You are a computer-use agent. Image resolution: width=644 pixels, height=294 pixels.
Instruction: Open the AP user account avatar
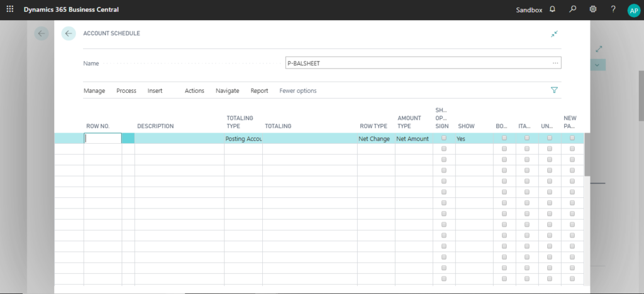tap(634, 11)
